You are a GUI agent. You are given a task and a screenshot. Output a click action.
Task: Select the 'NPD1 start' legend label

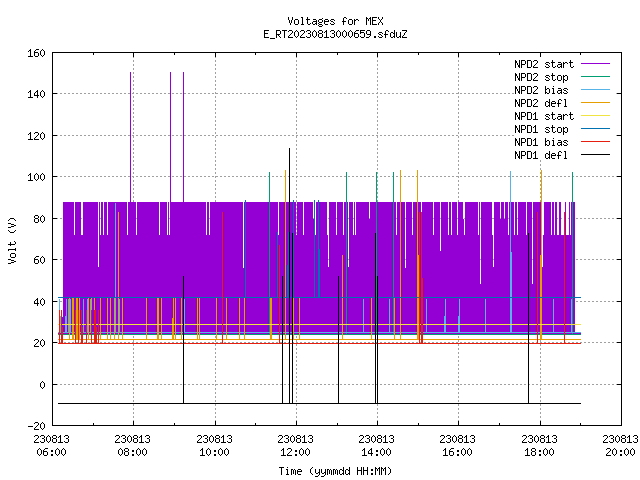pyautogui.click(x=544, y=116)
